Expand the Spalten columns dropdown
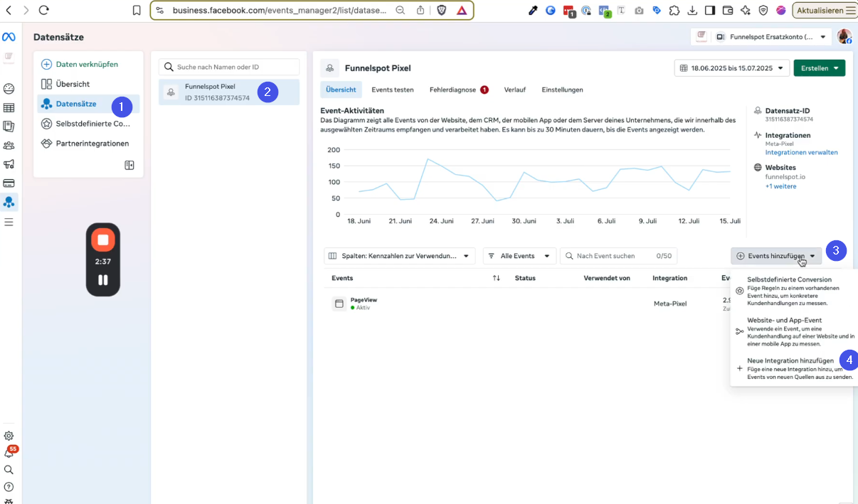 (x=399, y=256)
